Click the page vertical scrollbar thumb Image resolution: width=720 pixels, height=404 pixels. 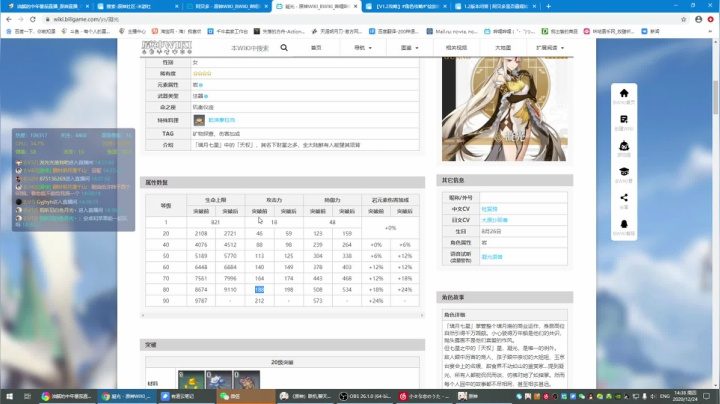(715, 96)
